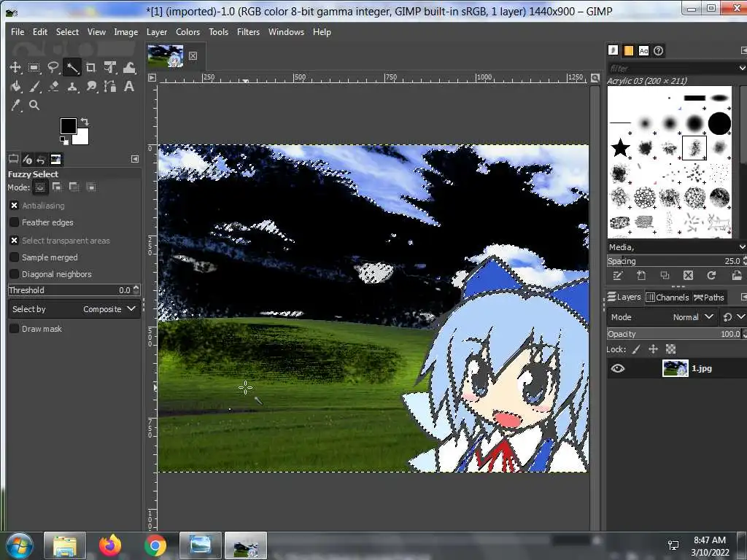Duplicate the selected brush

pyautogui.click(x=665, y=275)
